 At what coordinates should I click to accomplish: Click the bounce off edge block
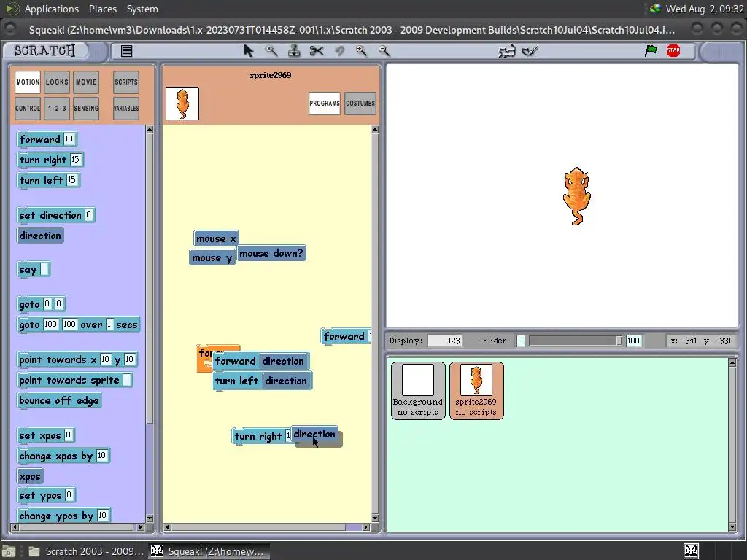click(59, 400)
